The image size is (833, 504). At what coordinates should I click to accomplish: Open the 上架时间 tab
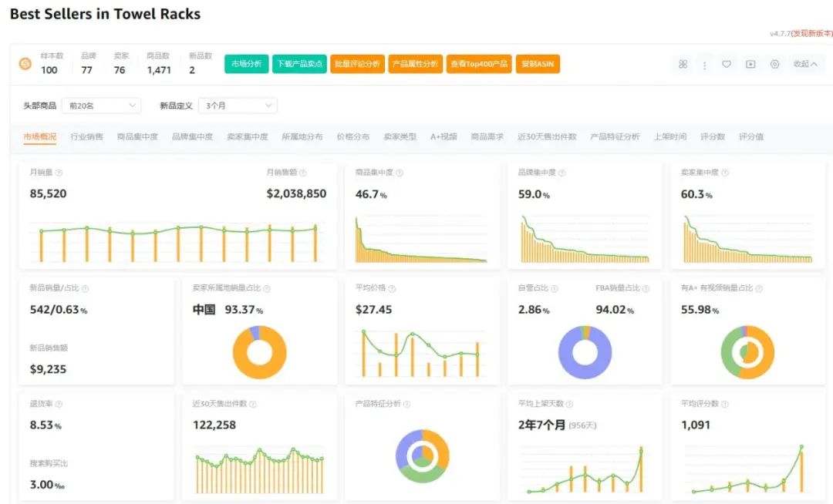pyautogui.click(x=670, y=137)
